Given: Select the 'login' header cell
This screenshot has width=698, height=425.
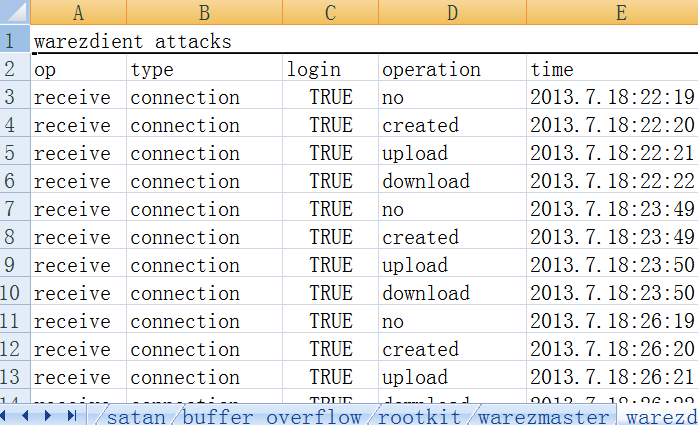Looking at the screenshot, I should point(330,70).
